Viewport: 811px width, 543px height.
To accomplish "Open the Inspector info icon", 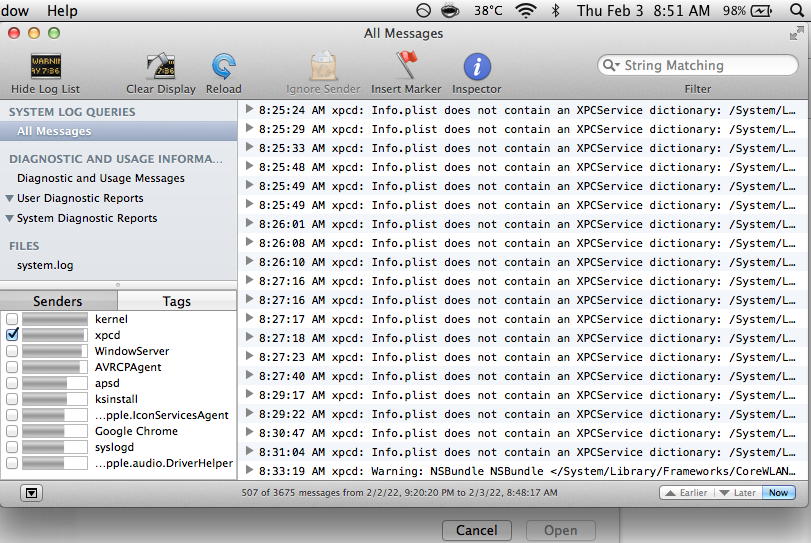I will (477, 67).
